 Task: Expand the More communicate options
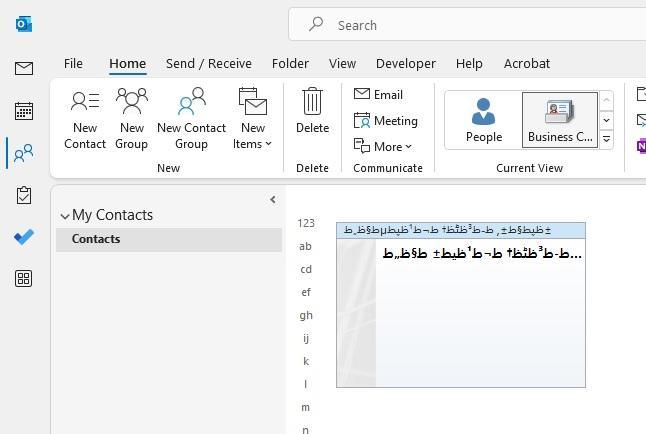[x=382, y=147]
